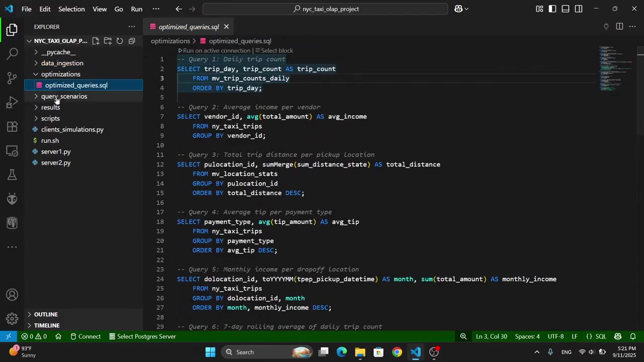The height and width of the screenshot is (362, 644).
Task: Click the plug connection icon above editor
Action: click(606, 27)
